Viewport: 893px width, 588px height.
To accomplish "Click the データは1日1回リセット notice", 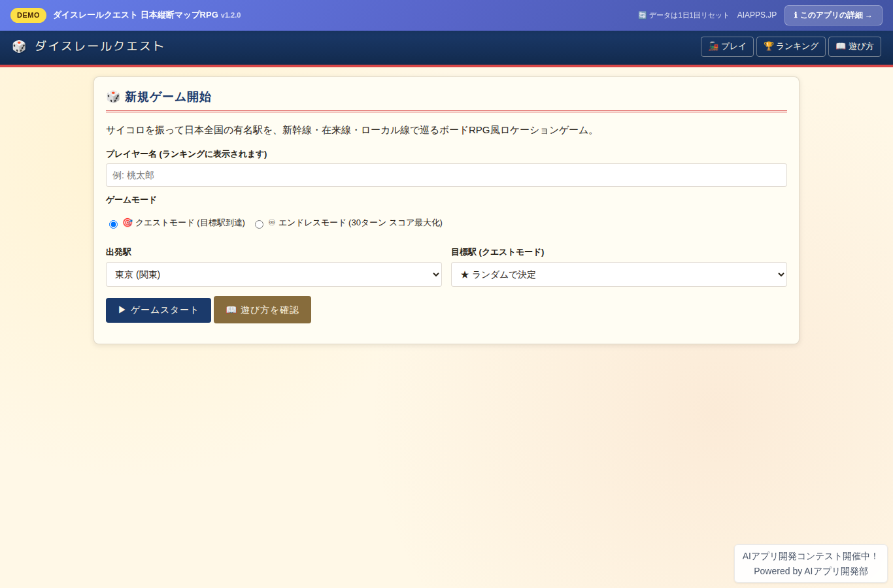I will tap(683, 15).
